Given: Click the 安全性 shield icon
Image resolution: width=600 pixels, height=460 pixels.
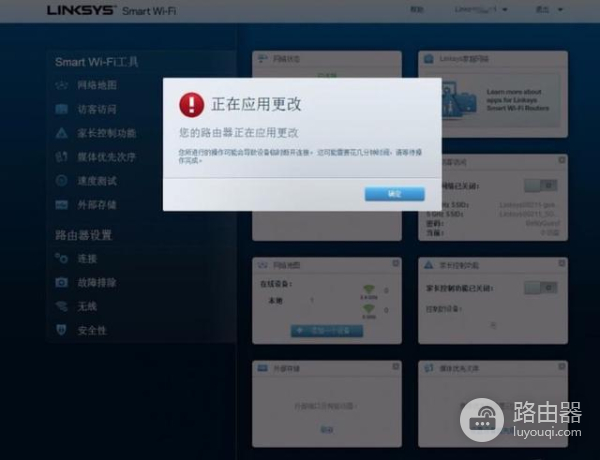Looking at the screenshot, I should pos(60,330).
